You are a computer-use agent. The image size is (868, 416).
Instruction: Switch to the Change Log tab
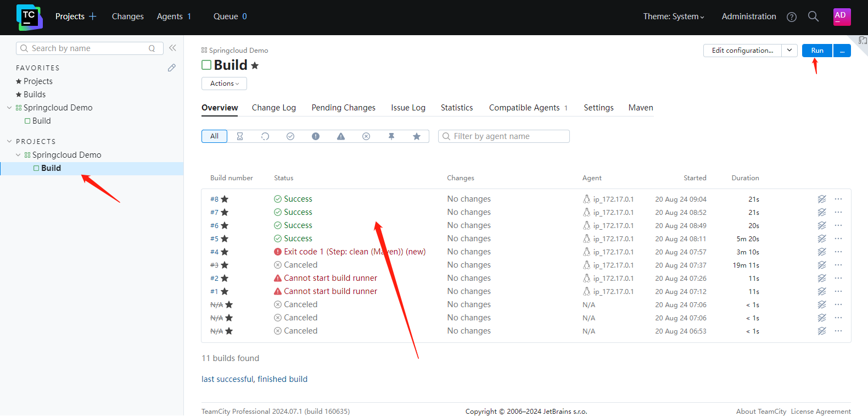[274, 108]
